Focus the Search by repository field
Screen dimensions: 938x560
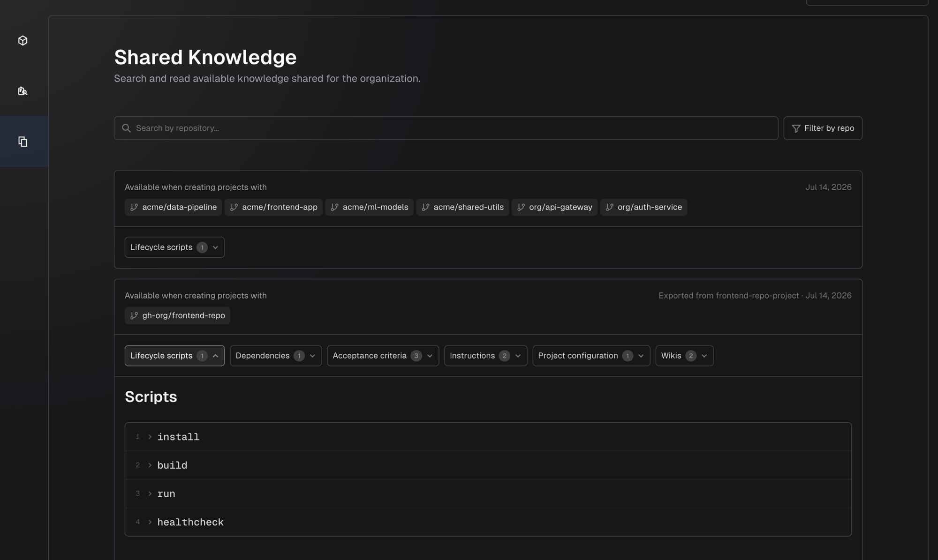[446, 128]
